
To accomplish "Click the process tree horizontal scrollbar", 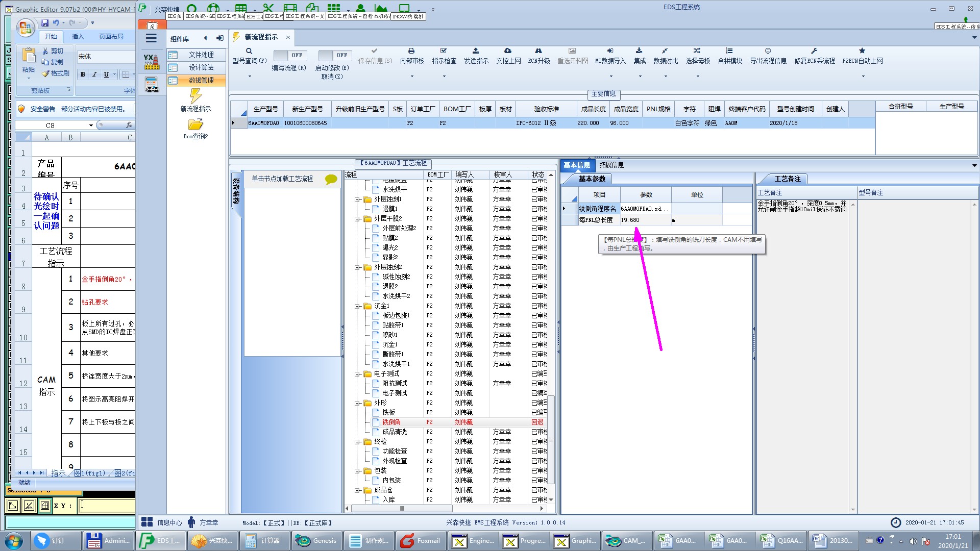I will [402, 508].
